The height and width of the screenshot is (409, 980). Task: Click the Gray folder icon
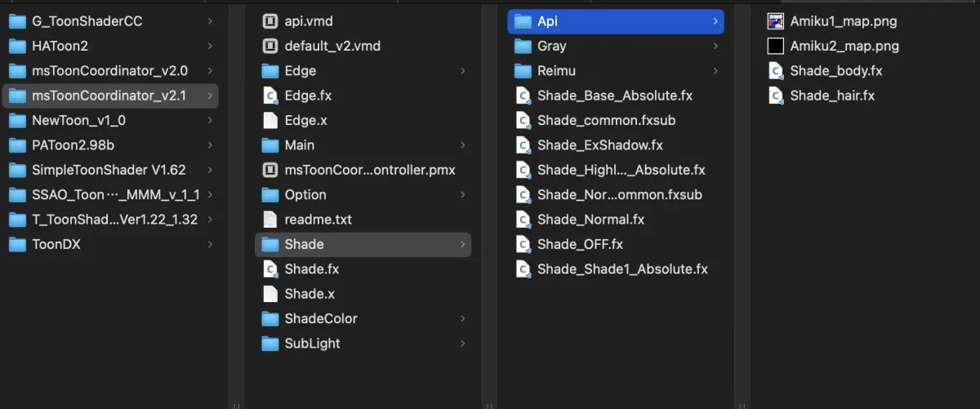pyautogui.click(x=523, y=47)
